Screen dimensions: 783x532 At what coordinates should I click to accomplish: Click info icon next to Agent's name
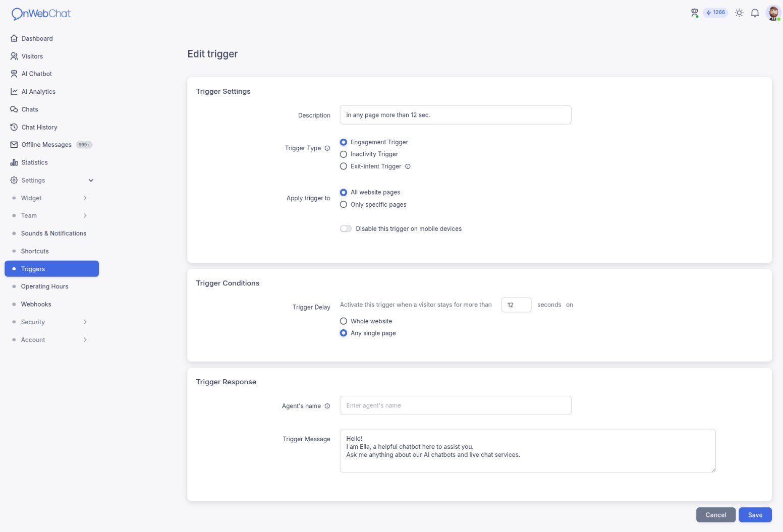point(327,406)
